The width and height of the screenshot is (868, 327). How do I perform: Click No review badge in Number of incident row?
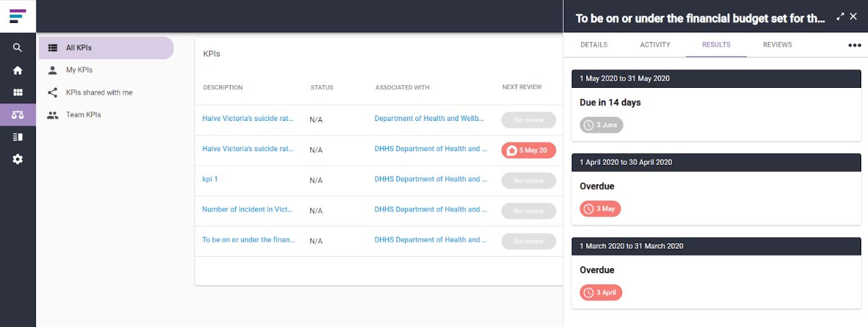point(529,211)
